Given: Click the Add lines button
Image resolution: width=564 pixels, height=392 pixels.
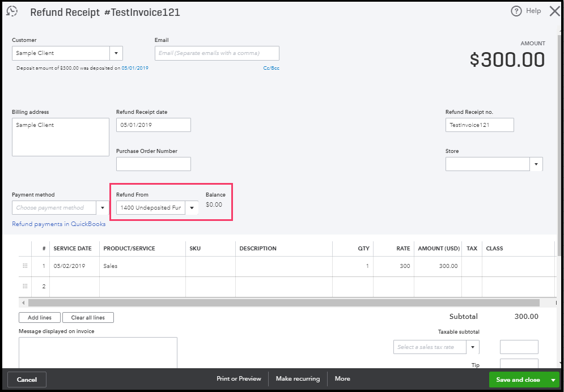Looking at the screenshot, I should point(40,318).
